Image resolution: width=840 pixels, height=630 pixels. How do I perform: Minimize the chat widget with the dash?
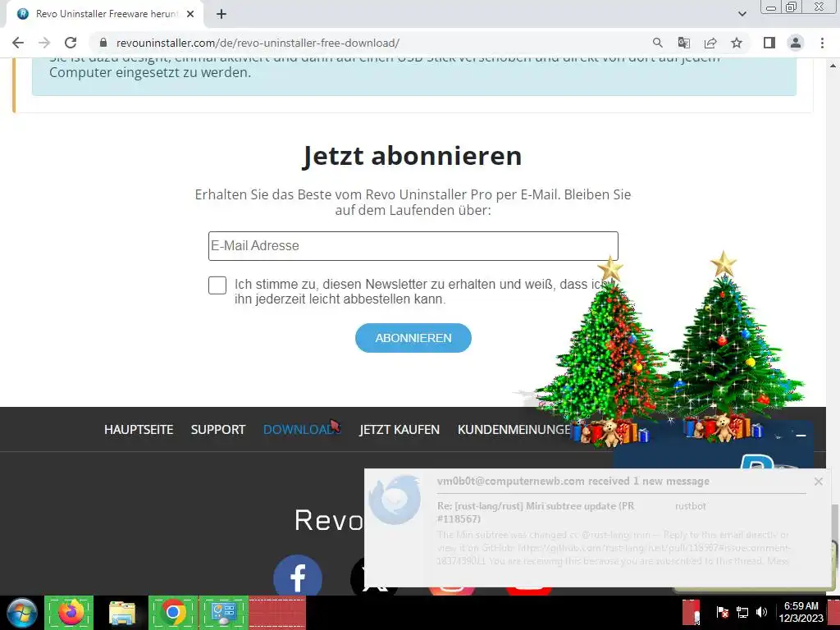point(801,436)
